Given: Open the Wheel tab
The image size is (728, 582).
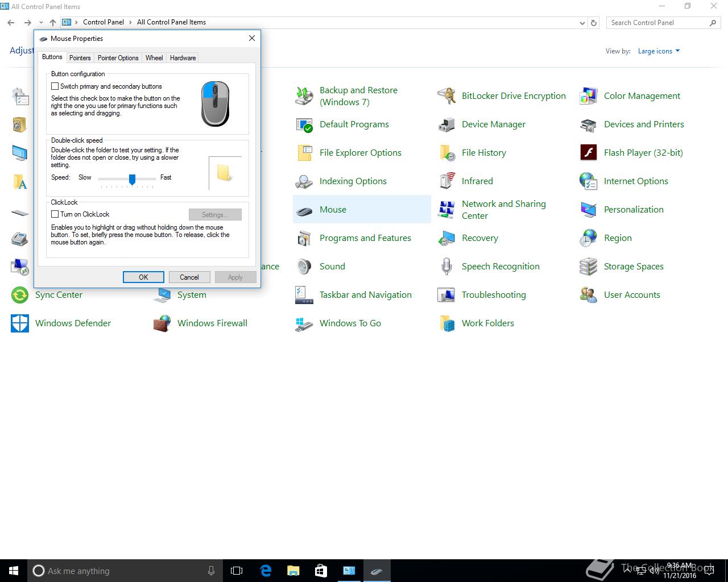Looking at the screenshot, I should click(x=154, y=58).
